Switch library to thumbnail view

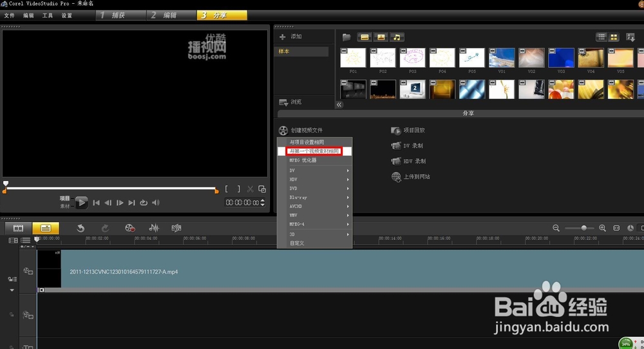tap(614, 37)
